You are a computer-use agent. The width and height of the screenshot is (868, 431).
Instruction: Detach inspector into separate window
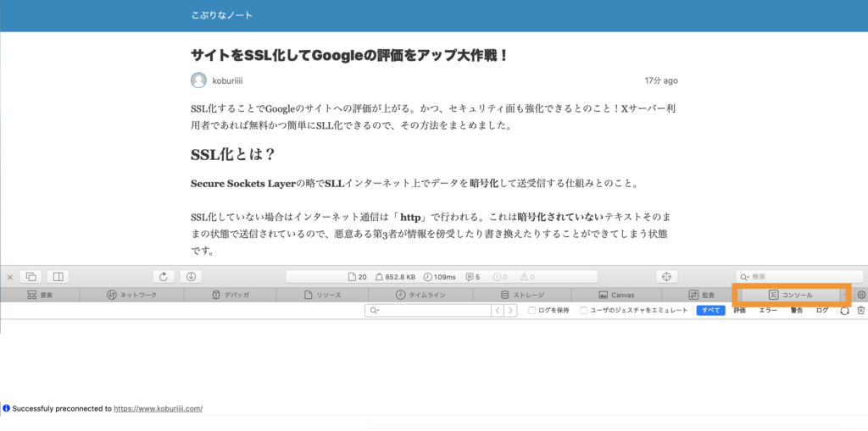(31, 277)
